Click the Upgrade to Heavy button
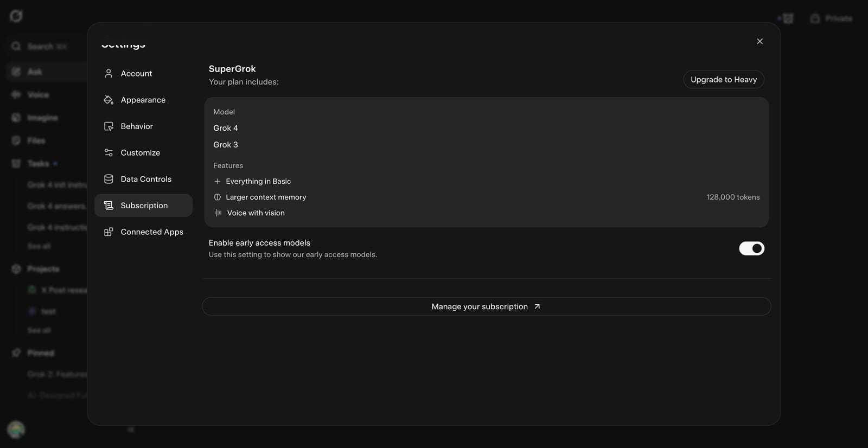This screenshot has width=868, height=448. click(x=724, y=79)
